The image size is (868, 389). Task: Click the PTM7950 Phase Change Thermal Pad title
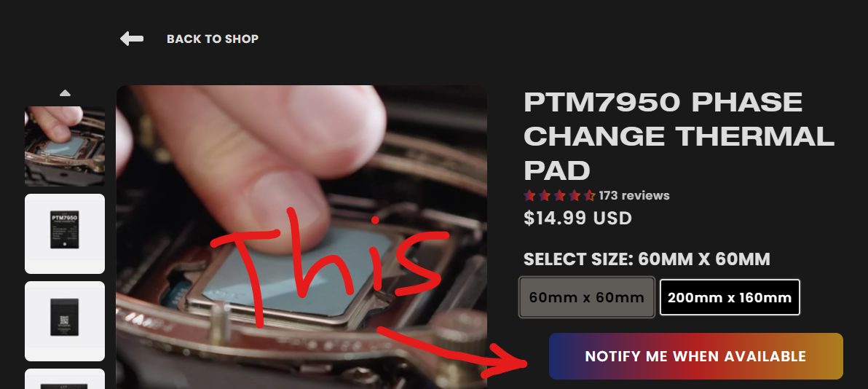point(679,136)
